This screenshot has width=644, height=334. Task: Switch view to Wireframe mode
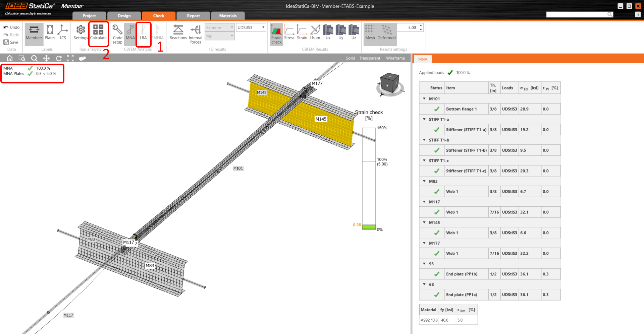395,58
